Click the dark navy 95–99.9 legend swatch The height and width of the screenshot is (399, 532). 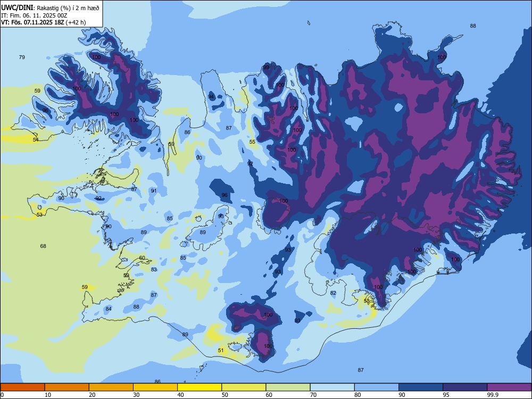coord(465,387)
